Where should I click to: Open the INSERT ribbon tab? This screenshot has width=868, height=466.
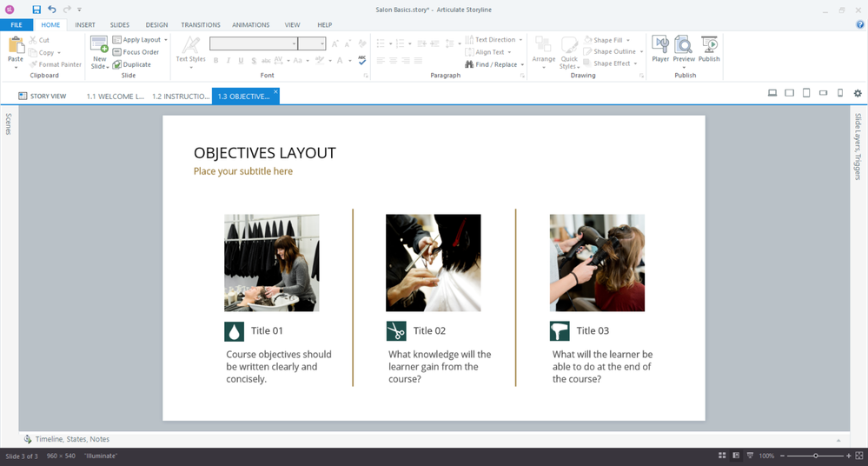tap(85, 25)
